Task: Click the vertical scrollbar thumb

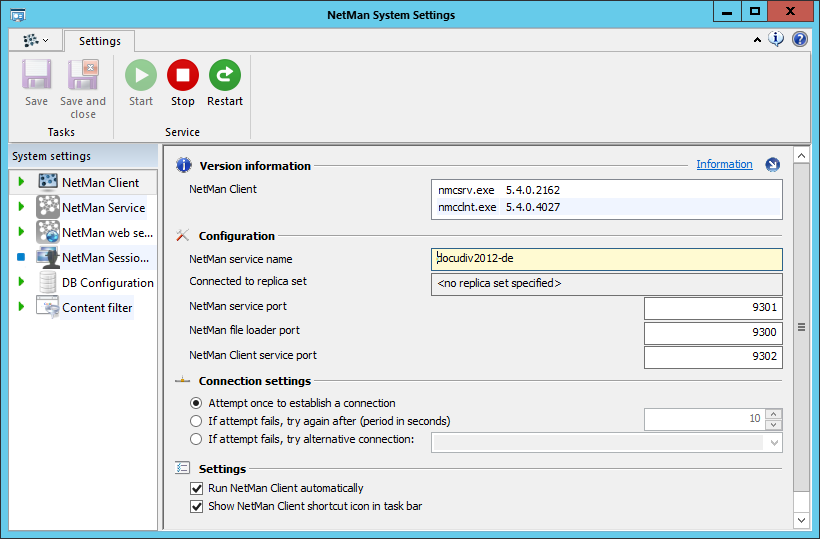Action: (801, 327)
